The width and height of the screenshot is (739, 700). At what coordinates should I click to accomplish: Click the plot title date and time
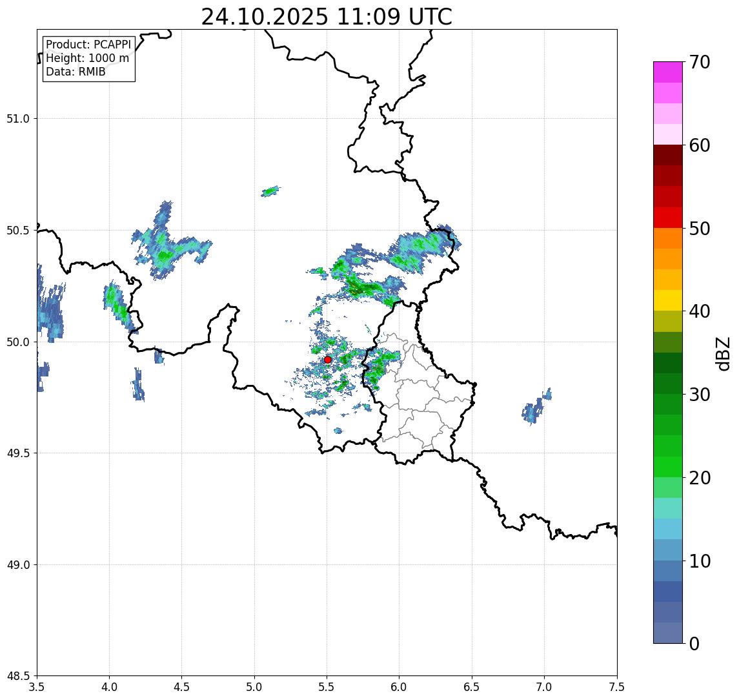[327, 17]
